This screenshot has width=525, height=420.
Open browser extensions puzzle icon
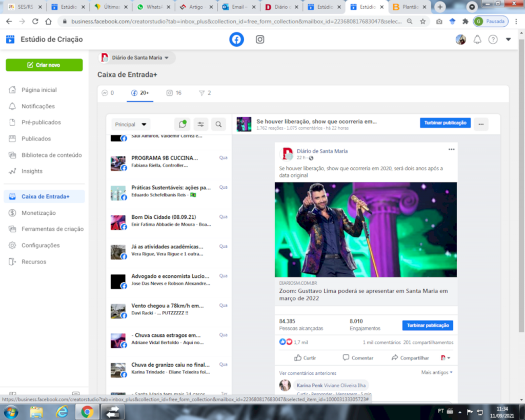pos(466,22)
